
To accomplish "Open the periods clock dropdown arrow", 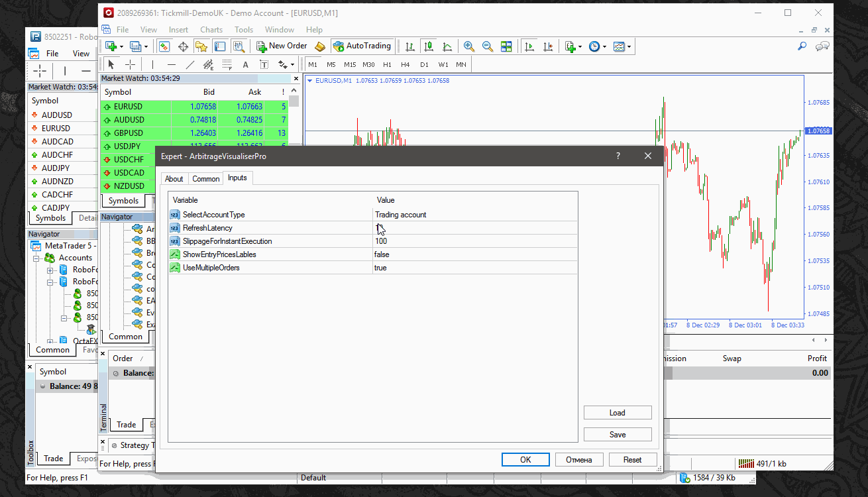I will tap(605, 46).
